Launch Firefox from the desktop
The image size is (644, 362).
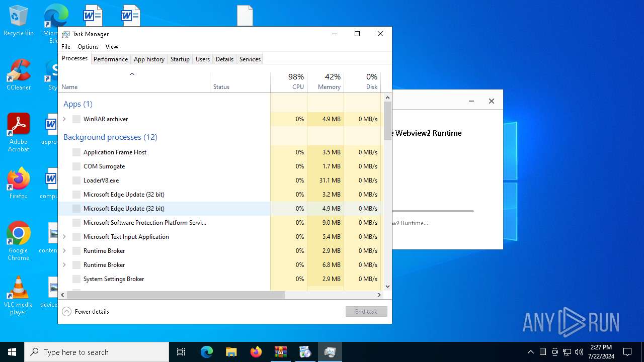point(19,184)
